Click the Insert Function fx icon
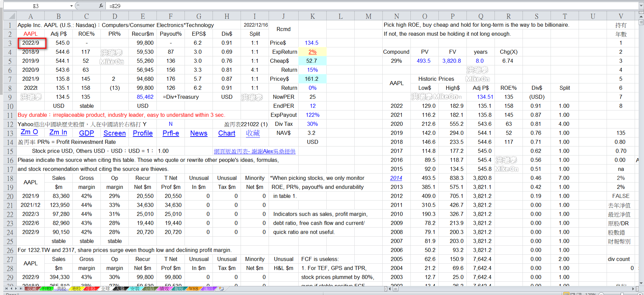 coord(101,6)
